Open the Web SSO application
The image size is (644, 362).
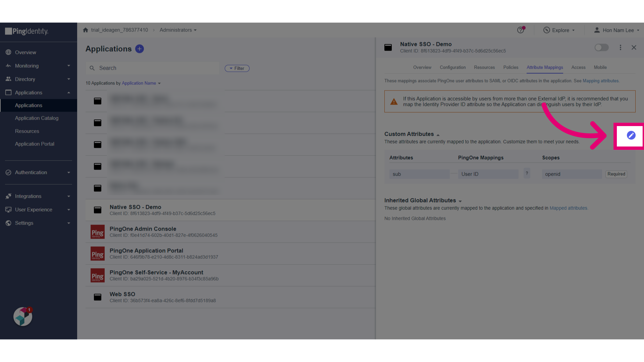[x=230, y=297]
